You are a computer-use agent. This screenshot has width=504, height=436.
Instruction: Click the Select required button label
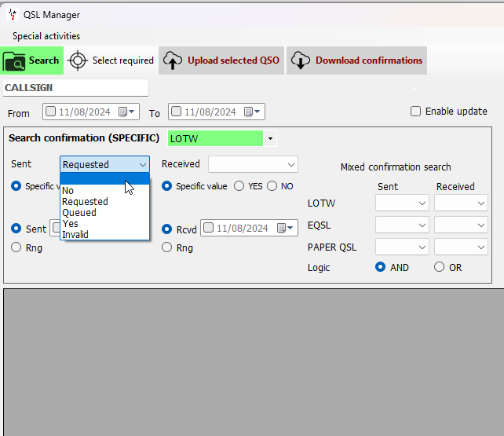click(123, 60)
